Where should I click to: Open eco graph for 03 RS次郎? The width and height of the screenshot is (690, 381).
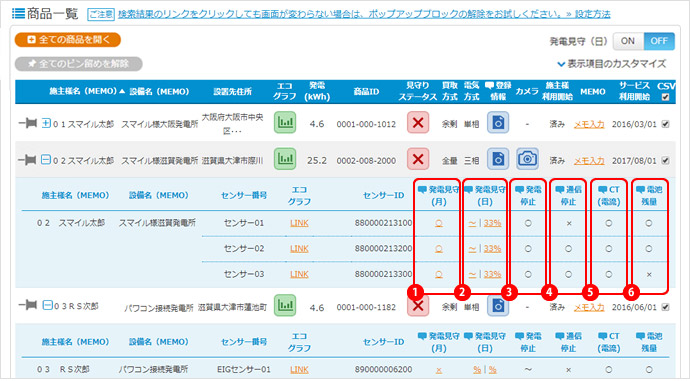tap(285, 305)
